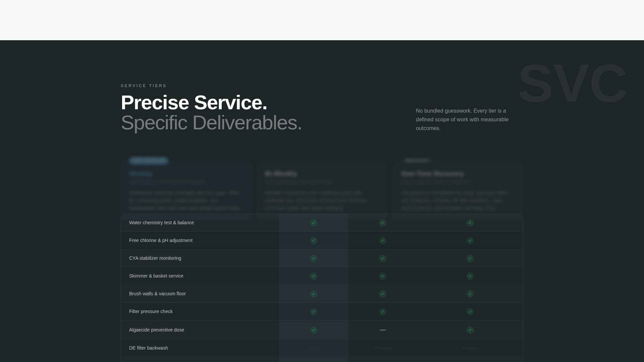Tap Skimmer & basket checkmark in One-Time Recovery column
This screenshot has width=644, height=362.
click(470, 276)
